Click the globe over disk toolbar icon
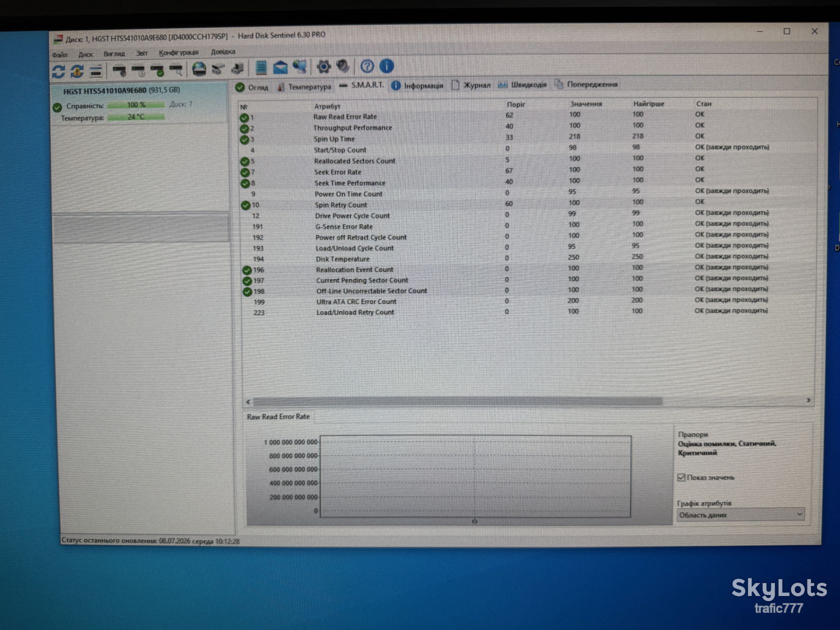This screenshot has width=840, height=630. (x=199, y=69)
